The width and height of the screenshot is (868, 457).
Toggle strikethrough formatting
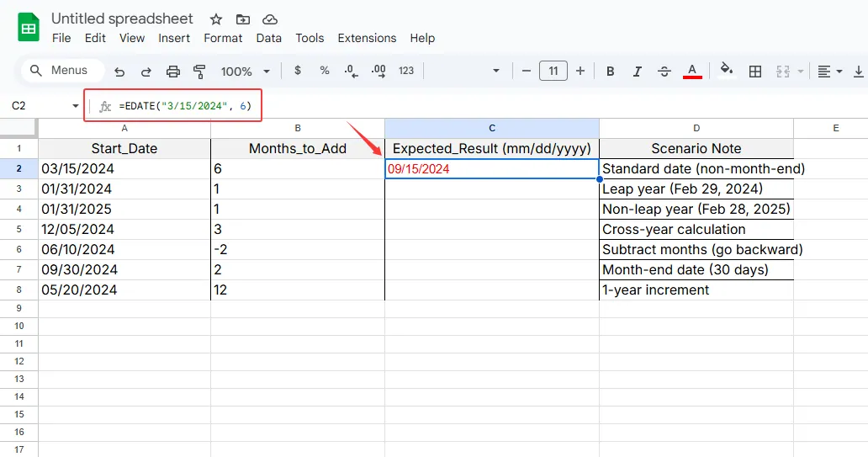pyautogui.click(x=664, y=72)
